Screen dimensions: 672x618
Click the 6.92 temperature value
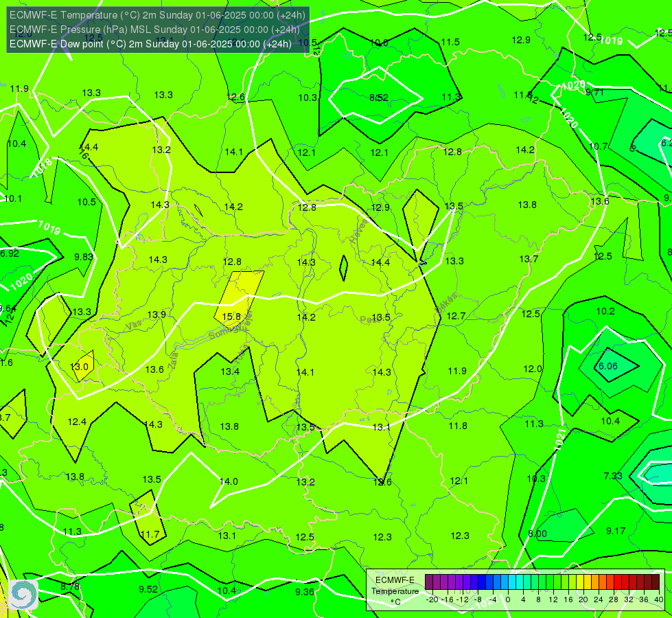(x=10, y=253)
